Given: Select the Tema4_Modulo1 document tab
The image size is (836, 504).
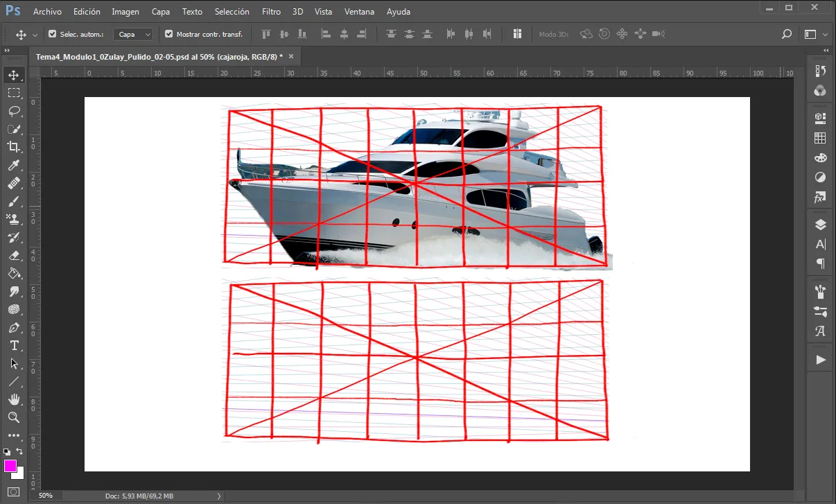Looking at the screenshot, I should tap(165, 57).
